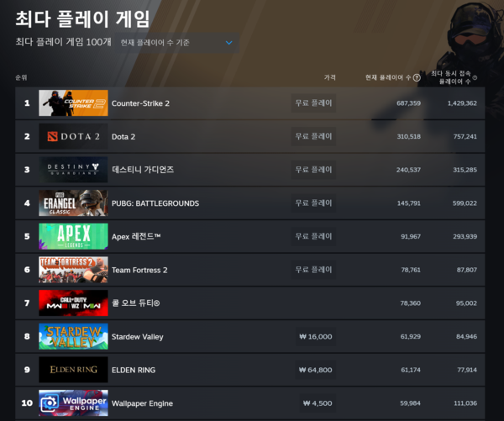Open the Stardew Valley thumbnail image
Screen dimensions: 504x421
tap(73, 336)
